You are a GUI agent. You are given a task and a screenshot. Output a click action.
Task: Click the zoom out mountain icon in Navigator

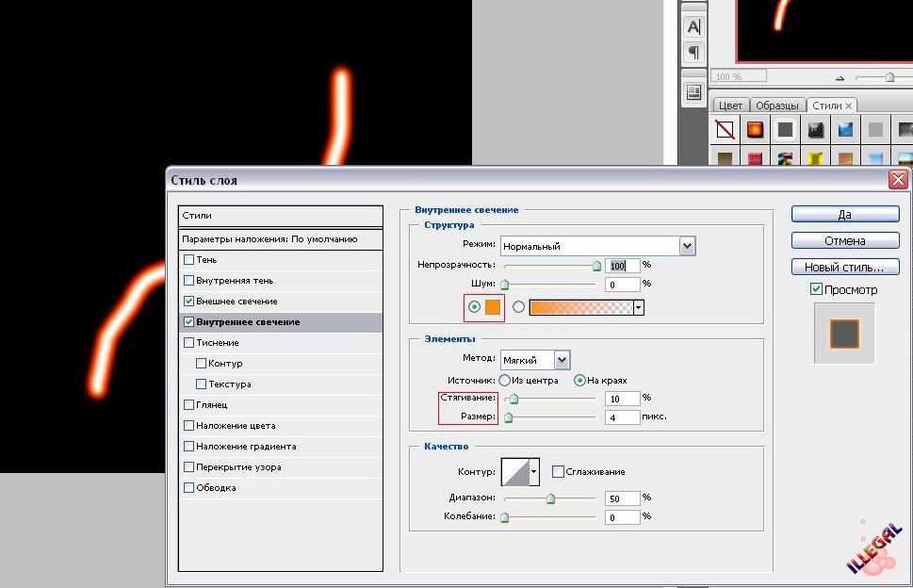point(840,77)
